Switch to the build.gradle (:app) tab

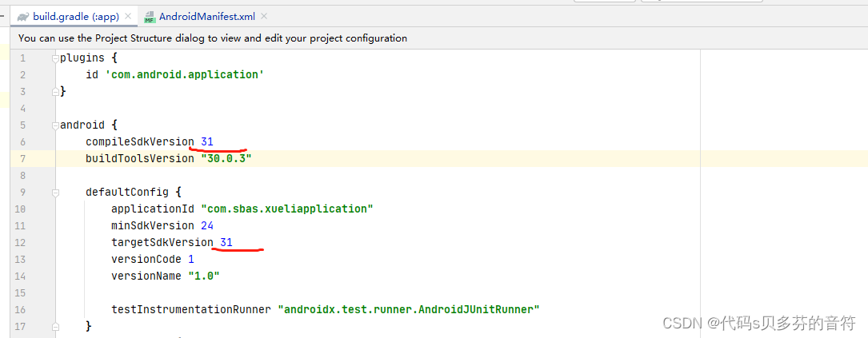[76, 17]
